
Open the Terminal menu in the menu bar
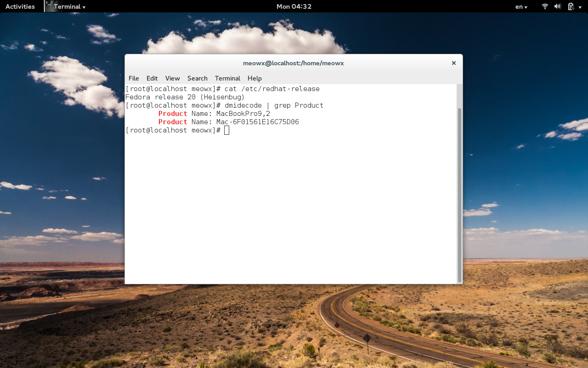point(227,78)
